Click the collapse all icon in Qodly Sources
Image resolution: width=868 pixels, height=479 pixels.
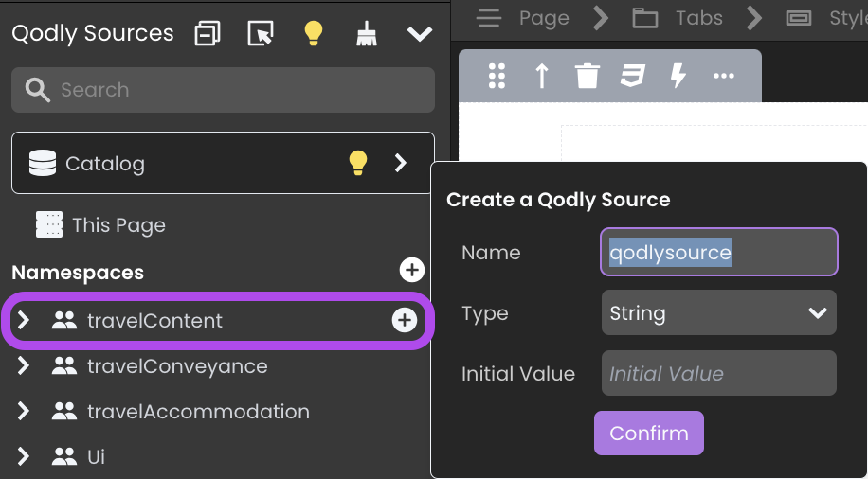[x=208, y=34]
